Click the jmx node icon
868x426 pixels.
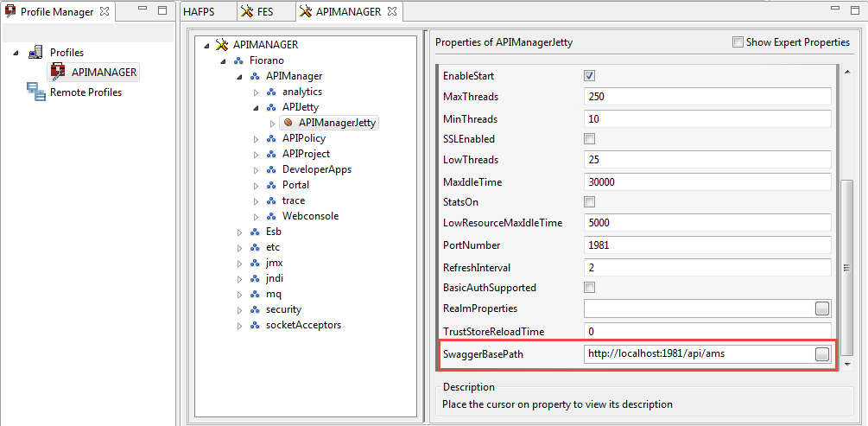pyautogui.click(x=255, y=264)
